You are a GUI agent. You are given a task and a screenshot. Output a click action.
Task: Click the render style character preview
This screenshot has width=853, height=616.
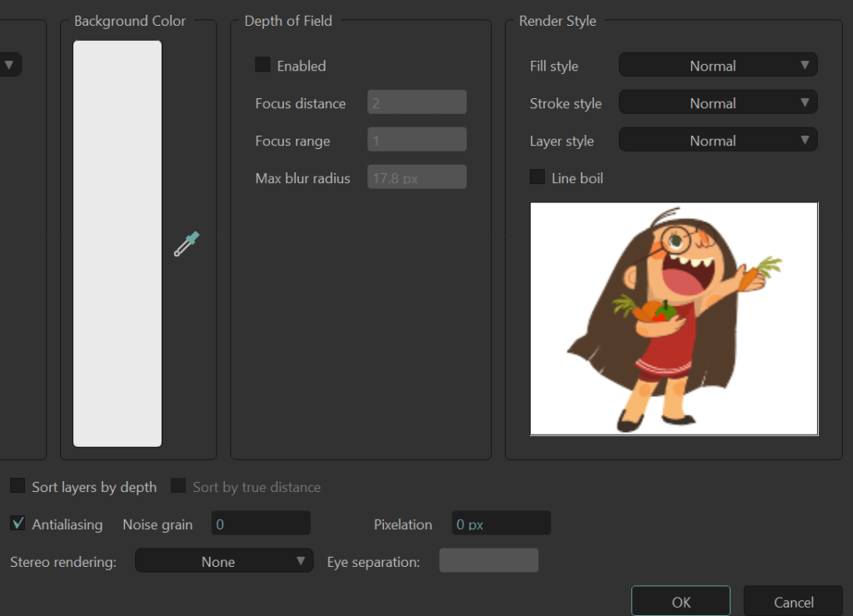tap(674, 318)
